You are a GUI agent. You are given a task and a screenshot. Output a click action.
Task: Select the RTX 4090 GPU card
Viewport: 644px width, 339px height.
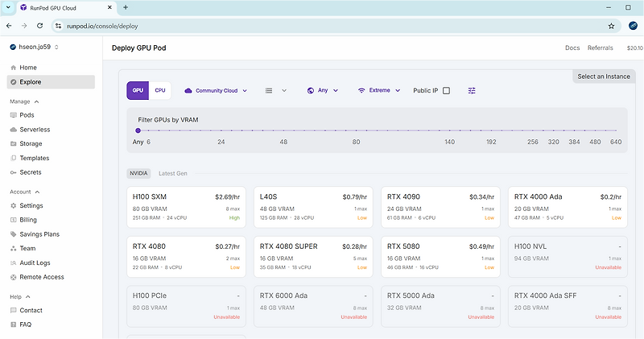[x=440, y=207]
